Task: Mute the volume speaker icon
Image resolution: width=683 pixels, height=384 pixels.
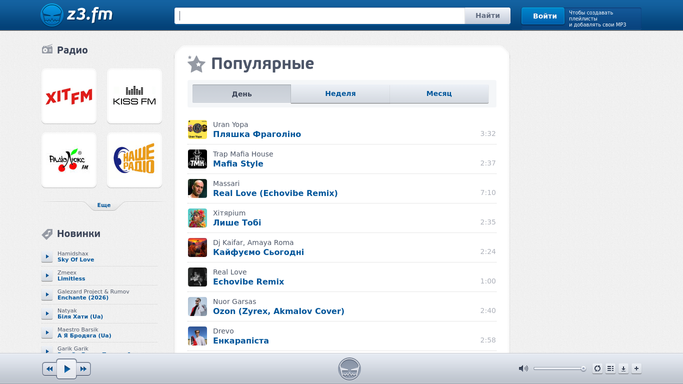Action: coord(523,368)
